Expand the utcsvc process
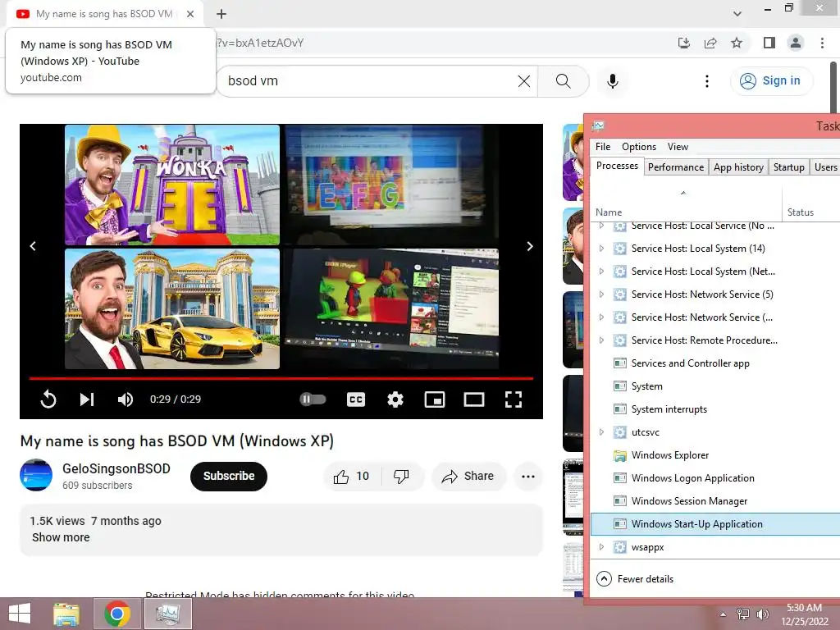The image size is (840, 630). tap(601, 432)
